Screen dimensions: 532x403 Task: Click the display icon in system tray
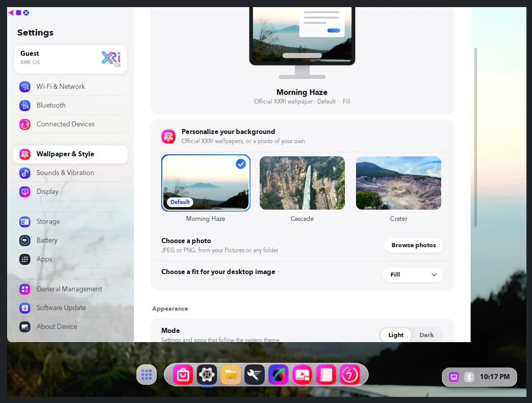tap(453, 377)
